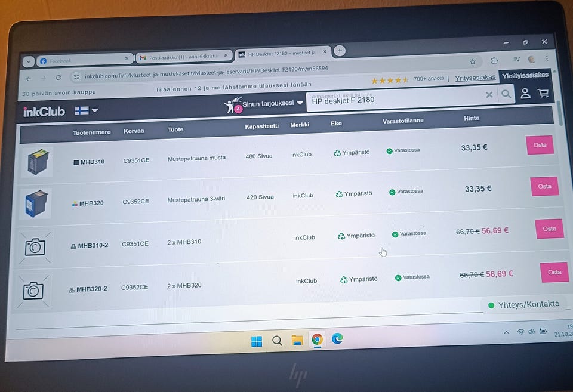
Task: Open the Chrome three-dot menu
Action: pos(547,58)
